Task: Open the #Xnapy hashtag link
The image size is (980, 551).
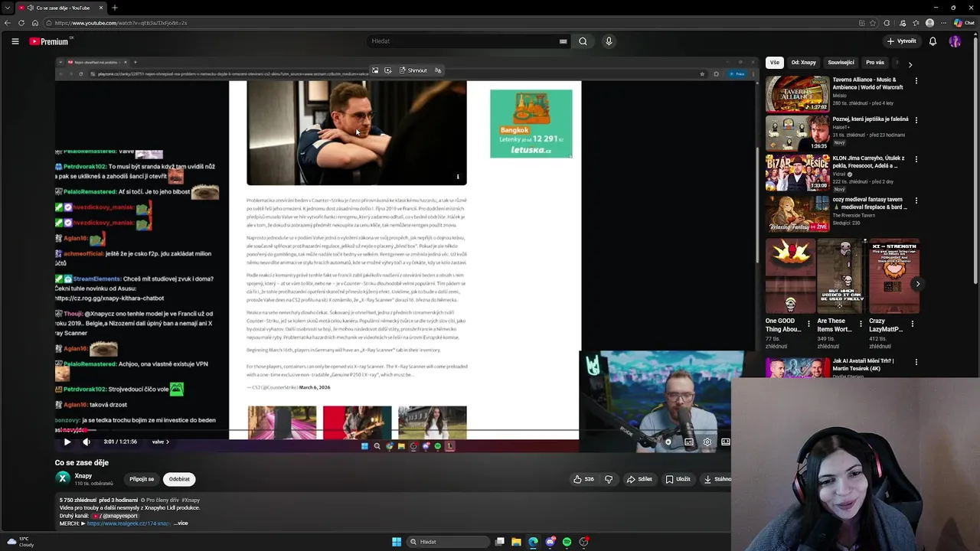Action: point(191,500)
